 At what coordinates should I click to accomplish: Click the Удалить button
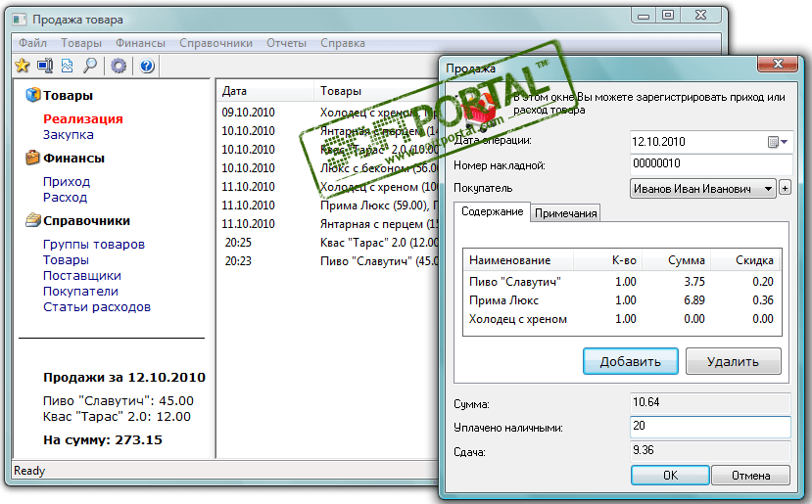coord(733,361)
